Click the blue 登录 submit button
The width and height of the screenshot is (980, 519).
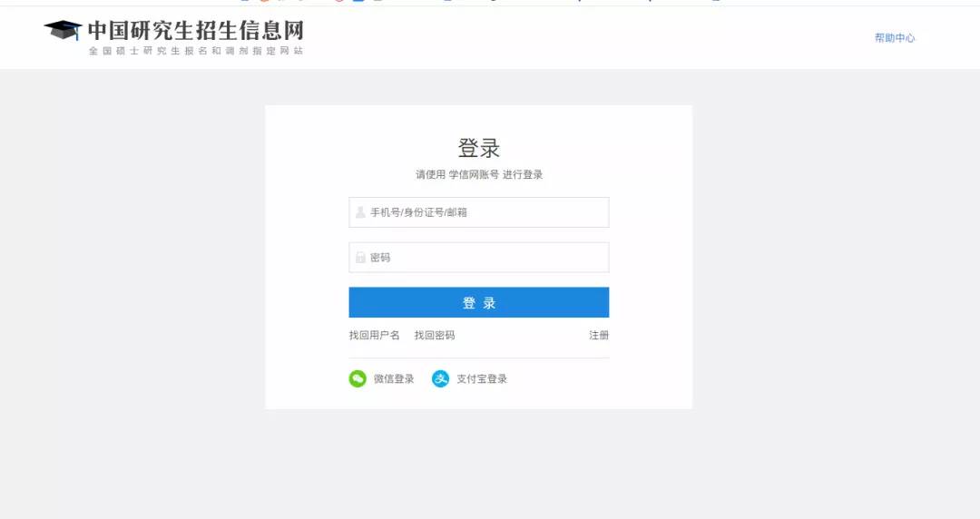(479, 302)
